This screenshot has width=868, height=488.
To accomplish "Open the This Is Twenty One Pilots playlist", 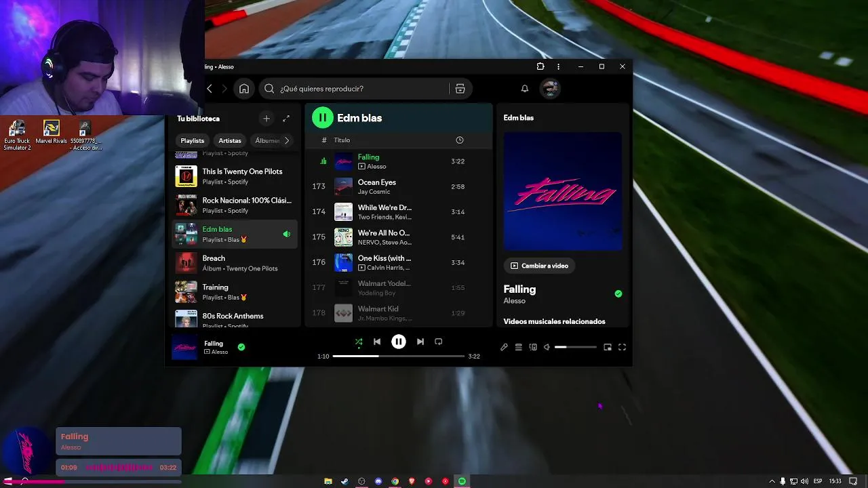I will pyautogui.click(x=235, y=176).
